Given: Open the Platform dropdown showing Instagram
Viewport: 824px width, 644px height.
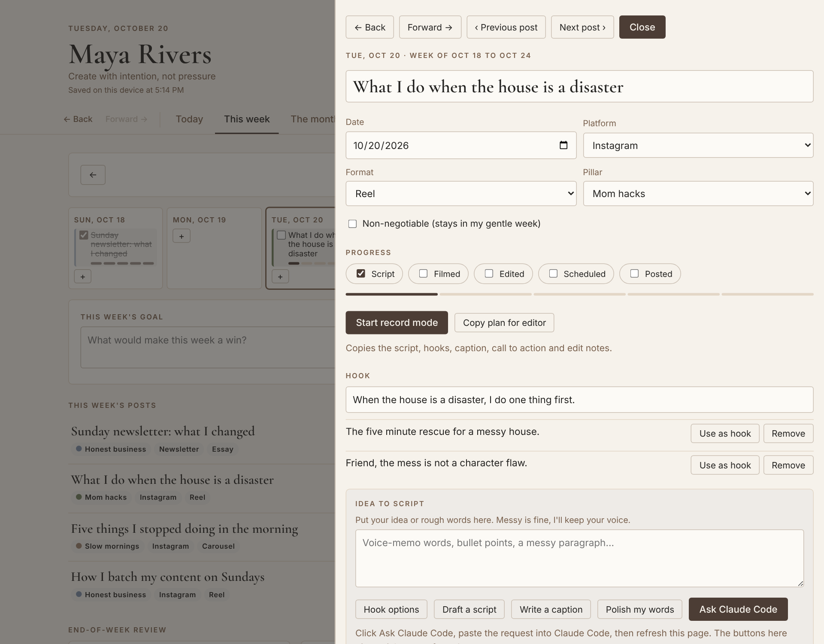Looking at the screenshot, I should (698, 146).
